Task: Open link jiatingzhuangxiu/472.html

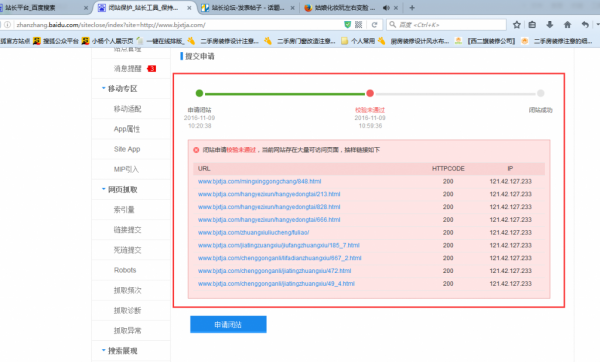Action: (x=274, y=271)
